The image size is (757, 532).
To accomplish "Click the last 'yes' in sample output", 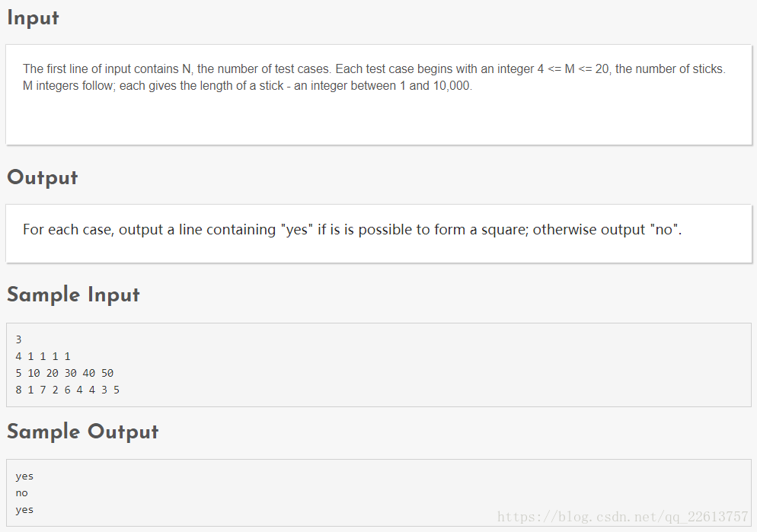I will pos(24,510).
